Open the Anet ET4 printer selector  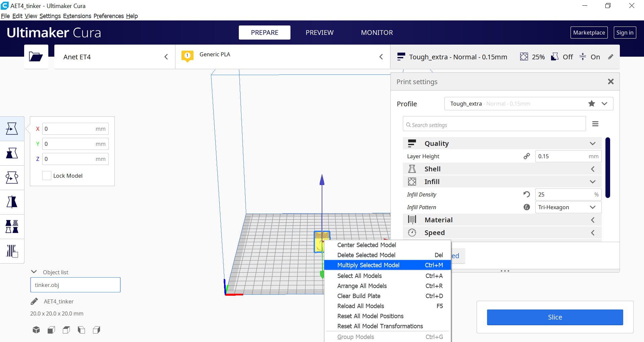point(115,57)
